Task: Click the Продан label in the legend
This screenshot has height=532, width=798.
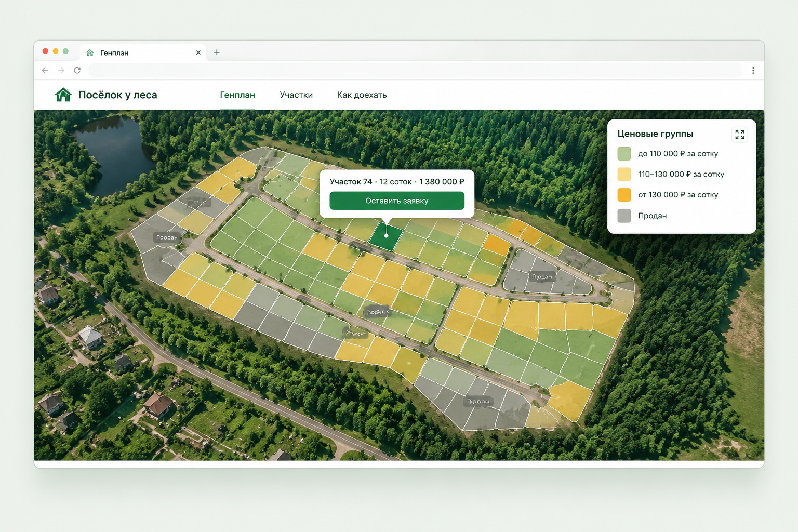Action: [652, 216]
